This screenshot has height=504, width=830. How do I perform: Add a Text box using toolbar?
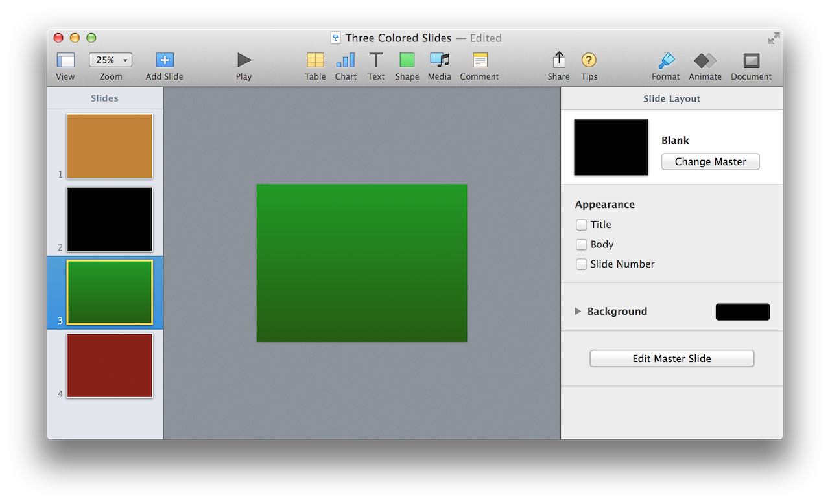pyautogui.click(x=376, y=61)
